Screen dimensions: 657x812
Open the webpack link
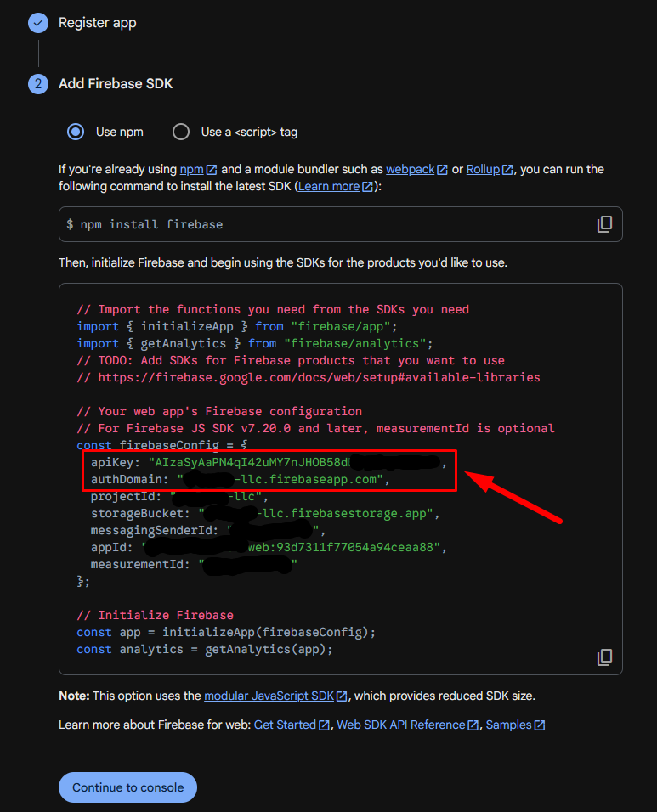tap(416, 169)
